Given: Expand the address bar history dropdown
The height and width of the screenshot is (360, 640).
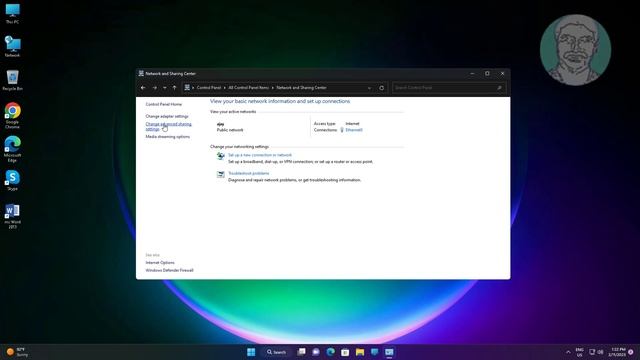Looking at the screenshot, I should [x=369, y=88].
